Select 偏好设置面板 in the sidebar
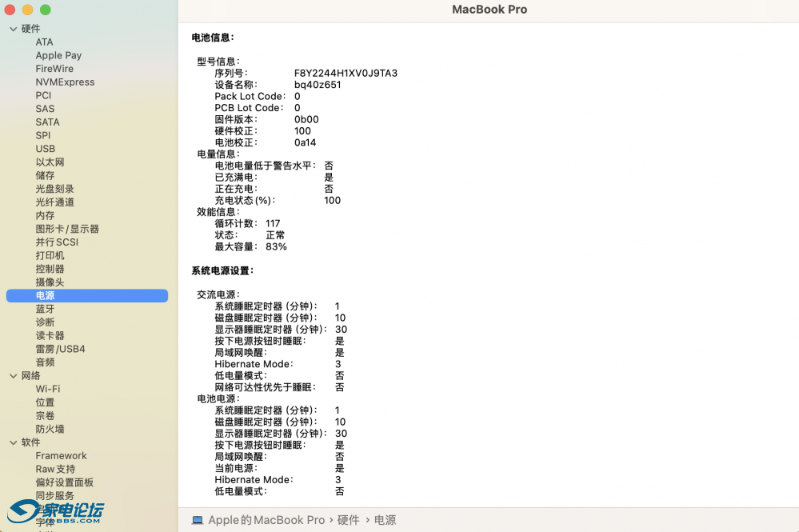The height and width of the screenshot is (532, 799). (64, 482)
